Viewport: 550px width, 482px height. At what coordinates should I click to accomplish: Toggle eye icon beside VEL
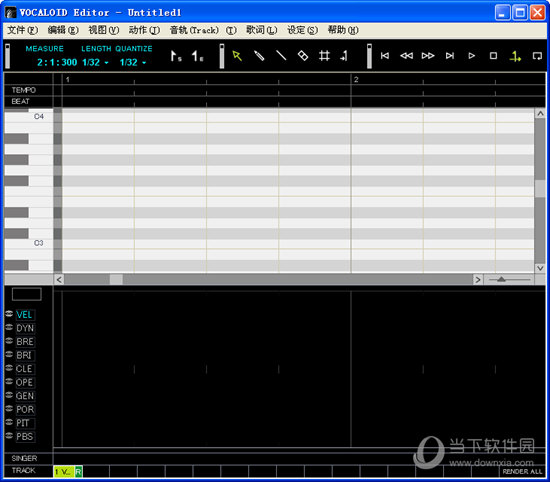point(9,314)
